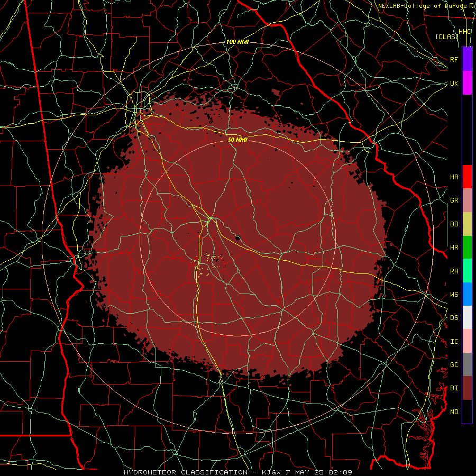Click the ND black legend swatch
476x476 pixels.
click(x=467, y=411)
